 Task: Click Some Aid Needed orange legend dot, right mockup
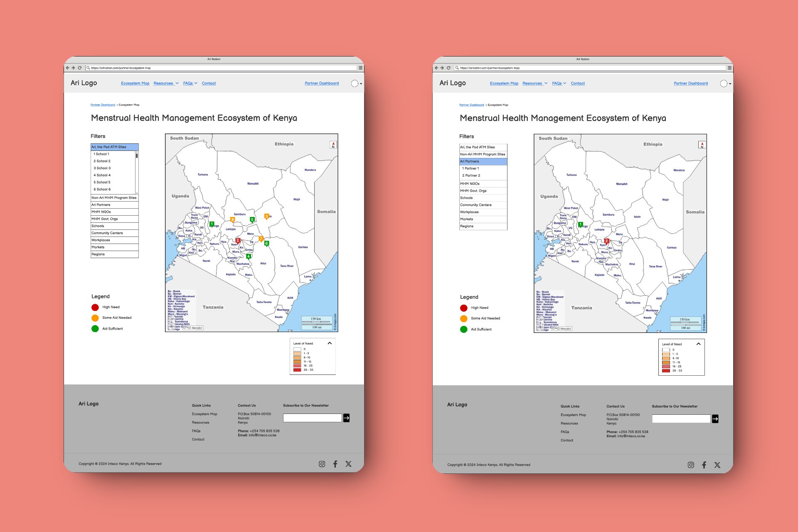[x=464, y=319]
